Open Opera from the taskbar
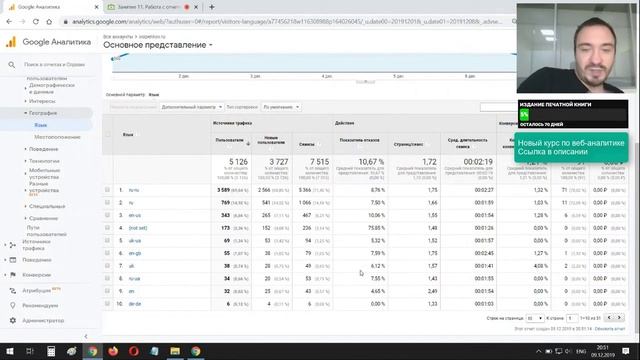This screenshot has height=360, width=640. pyautogui.click(x=134, y=351)
